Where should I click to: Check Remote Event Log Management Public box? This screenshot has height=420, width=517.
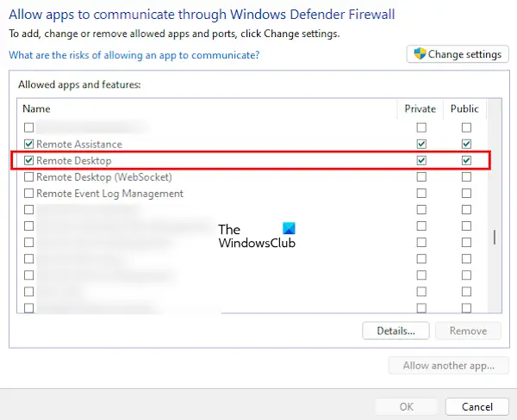click(466, 193)
